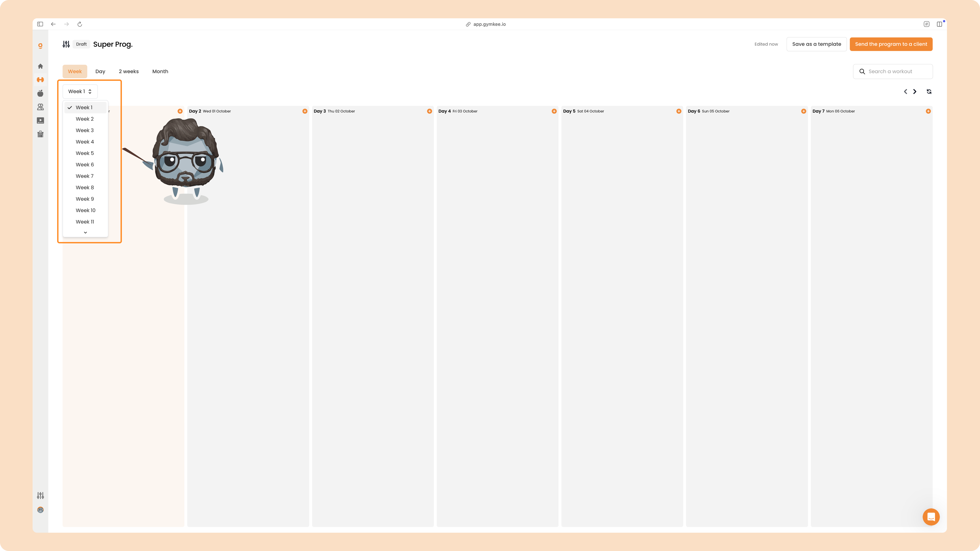Click the Day 5 Sat 04 October header
980x551 pixels.
tap(584, 111)
